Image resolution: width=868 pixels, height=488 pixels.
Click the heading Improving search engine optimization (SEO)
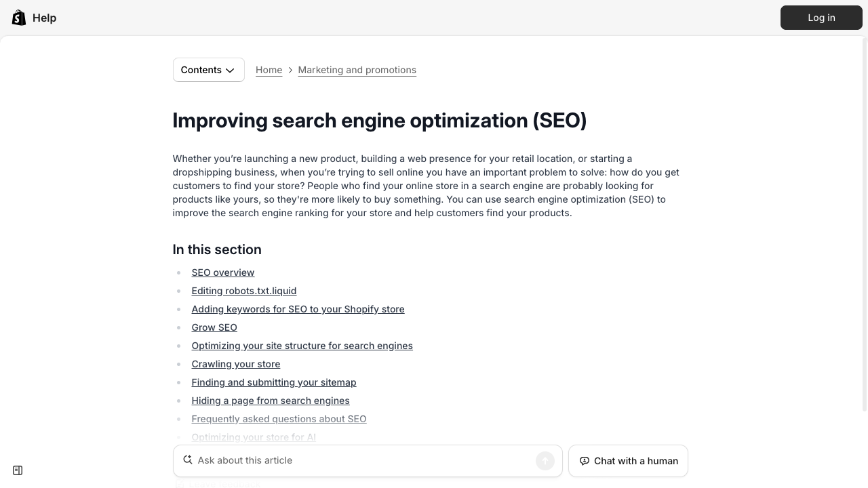380,121
